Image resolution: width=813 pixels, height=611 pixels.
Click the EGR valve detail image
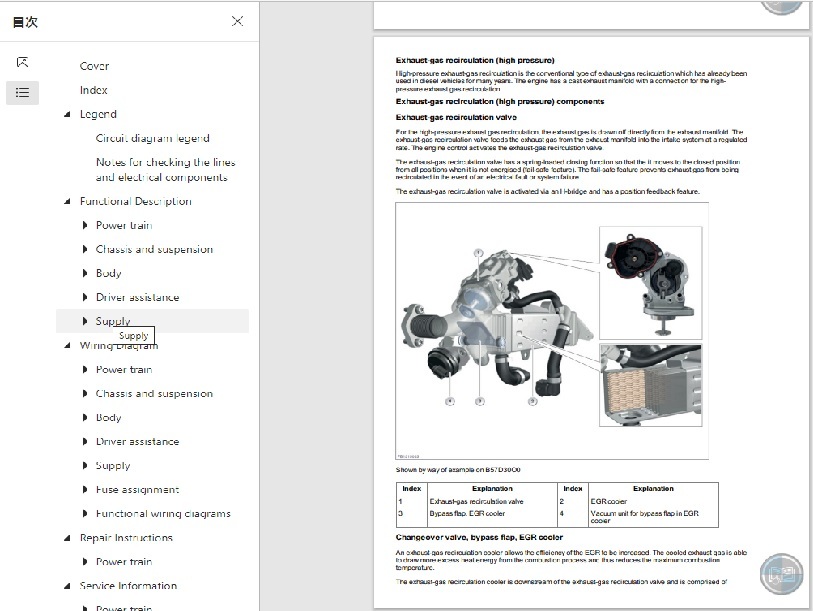point(650,283)
